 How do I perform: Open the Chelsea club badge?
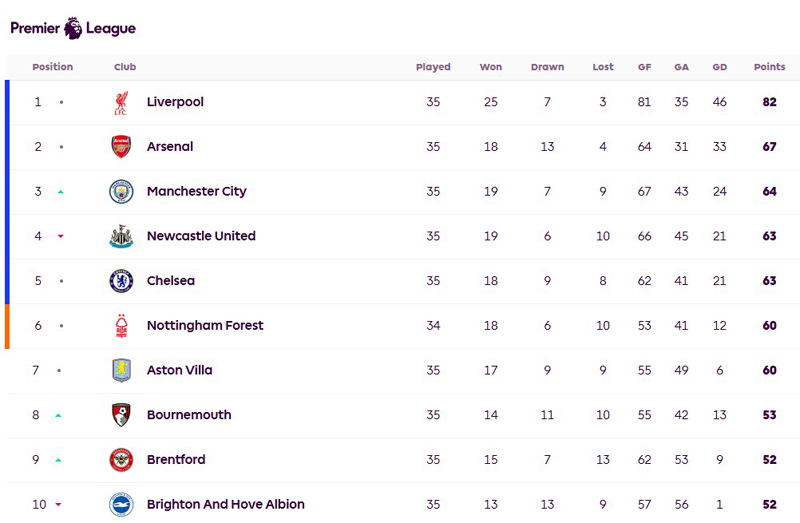121,281
